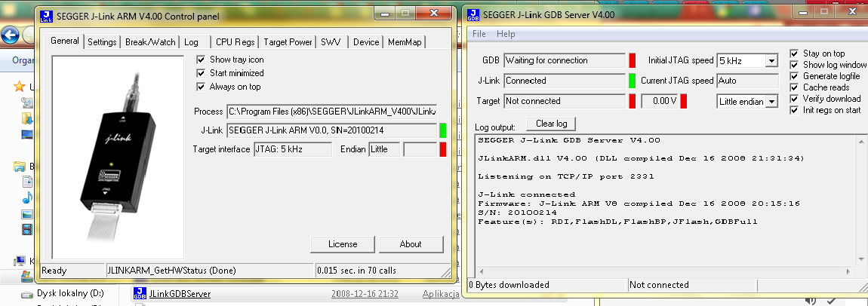Click the Target interface JTAG: 5 kHz field

[292, 149]
